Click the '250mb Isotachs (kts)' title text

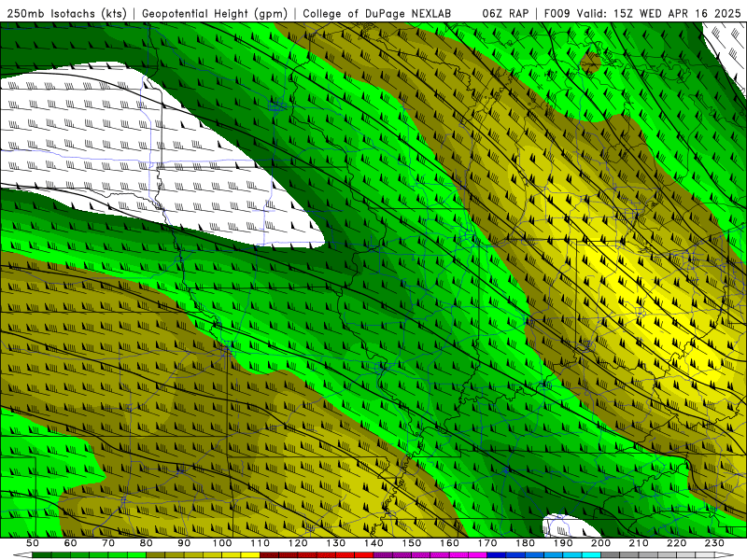pos(67,14)
